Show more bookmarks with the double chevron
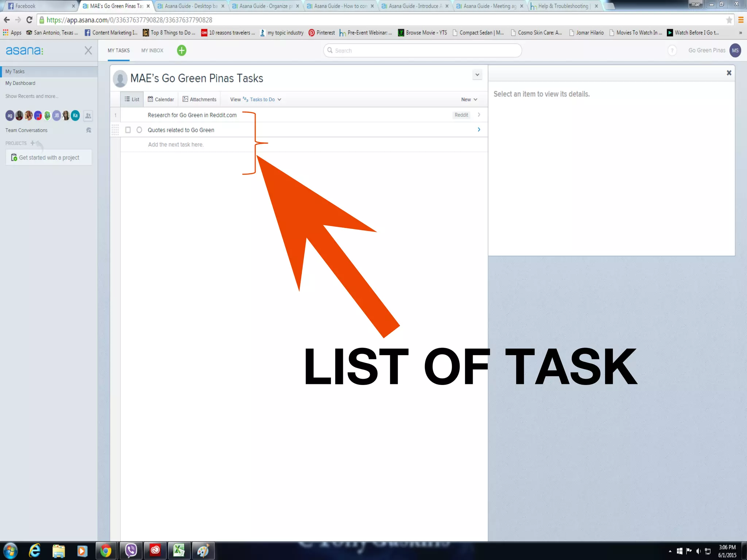This screenshot has height=560, width=747. (740, 33)
